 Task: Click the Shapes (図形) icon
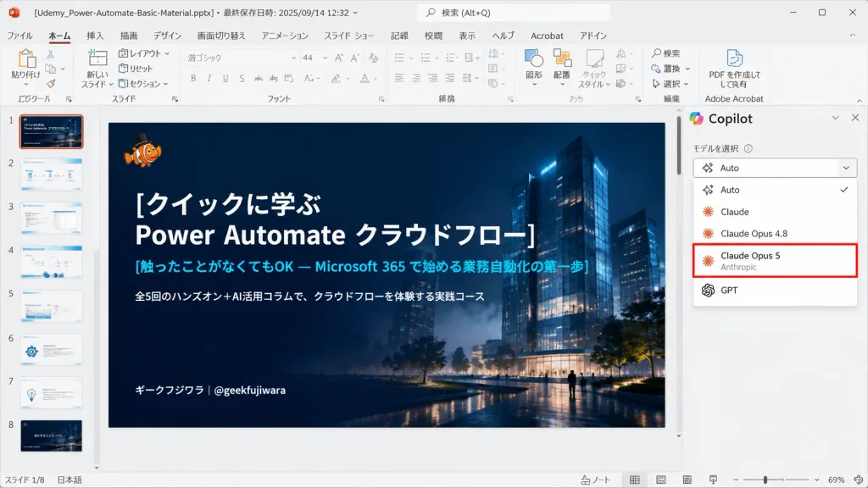pos(534,58)
